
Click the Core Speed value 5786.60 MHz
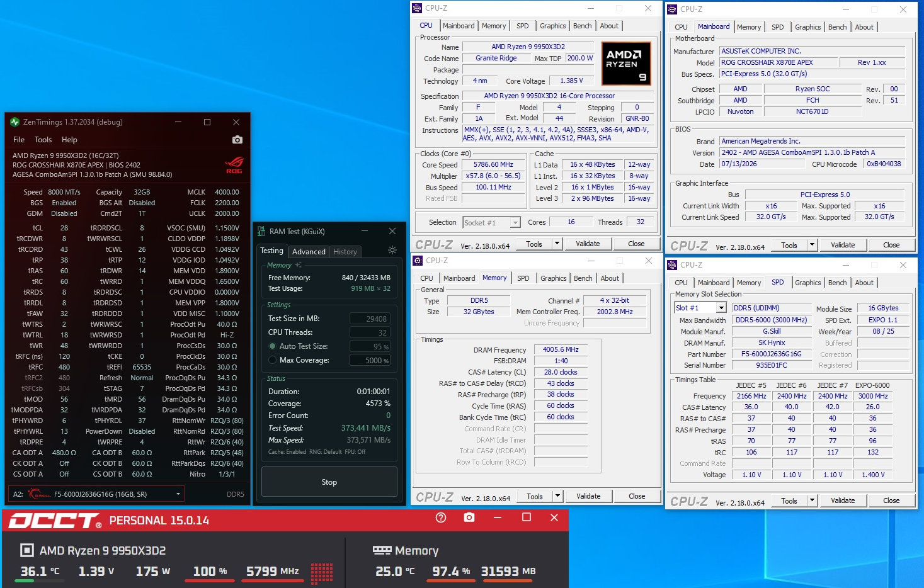(x=493, y=164)
